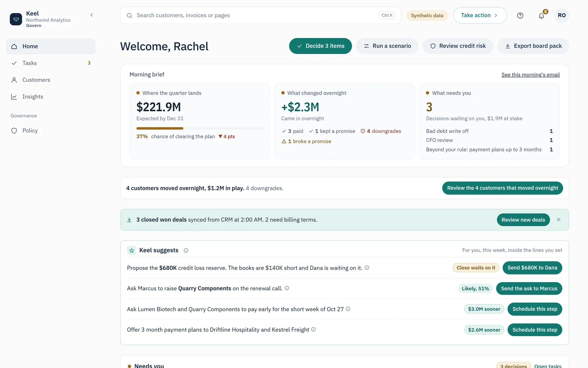The width and height of the screenshot is (588, 368).
Task: Dismiss the closed won deals banner
Action: pos(559,220)
